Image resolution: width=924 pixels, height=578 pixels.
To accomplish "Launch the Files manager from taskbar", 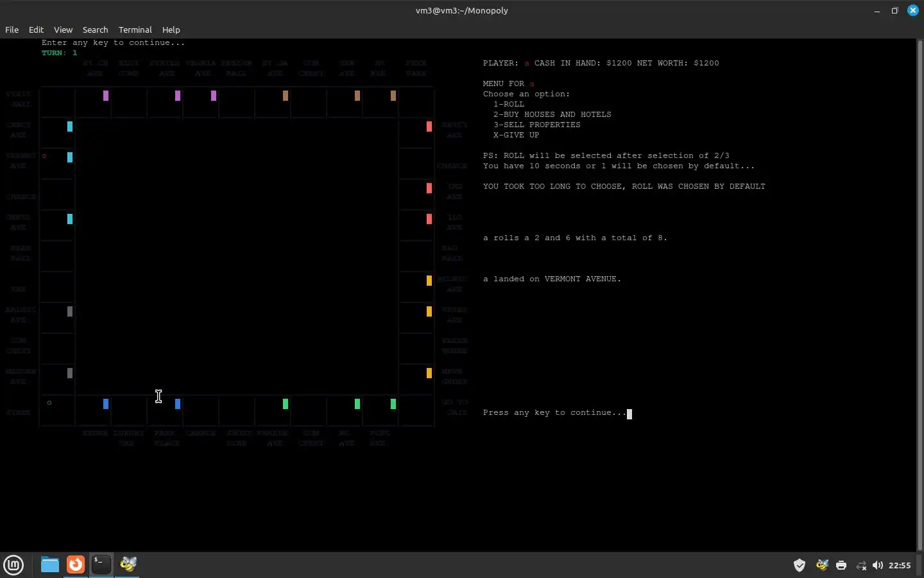I will pyautogui.click(x=49, y=565).
